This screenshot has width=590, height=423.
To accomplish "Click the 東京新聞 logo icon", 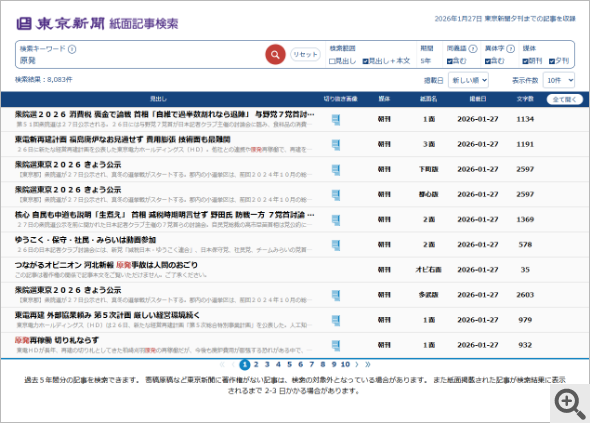I will (24, 23).
